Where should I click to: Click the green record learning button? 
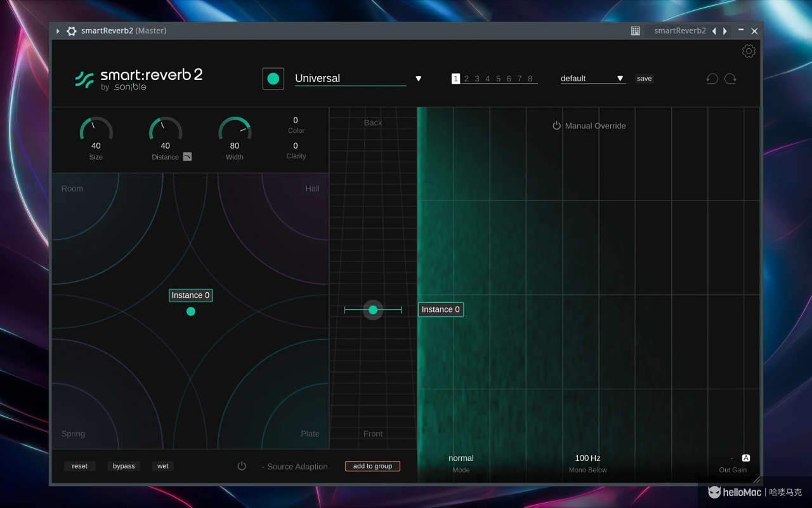point(273,79)
